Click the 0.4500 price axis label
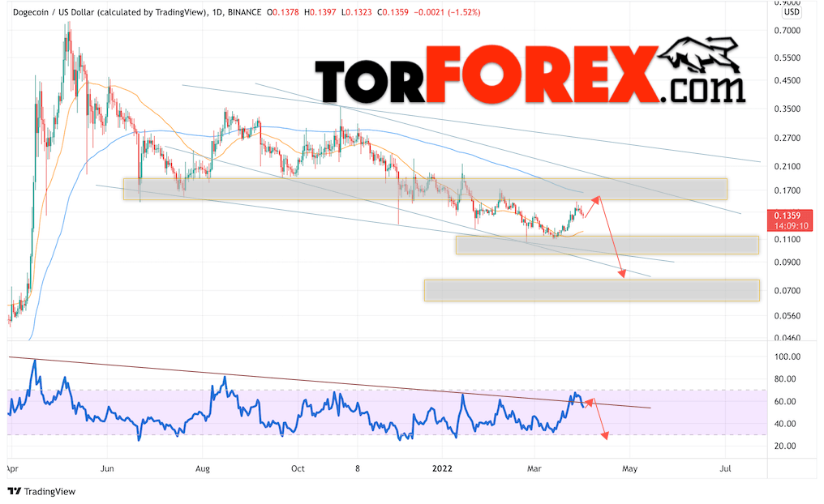Image resolution: width=824 pixels, height=504 pixels. click(x=788, y=80)
